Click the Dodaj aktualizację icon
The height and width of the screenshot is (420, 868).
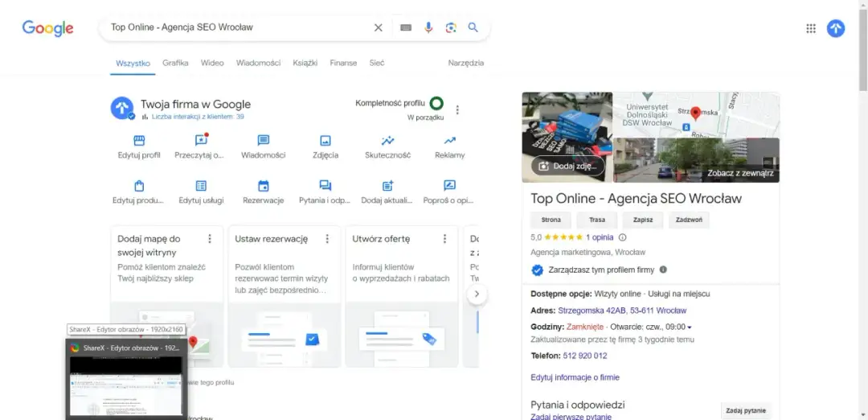[387, 186]
